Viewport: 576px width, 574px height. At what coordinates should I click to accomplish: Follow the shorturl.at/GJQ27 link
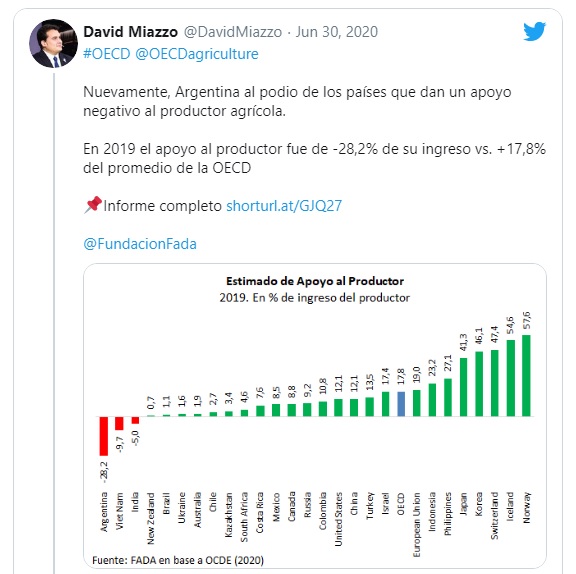point(284,206)
